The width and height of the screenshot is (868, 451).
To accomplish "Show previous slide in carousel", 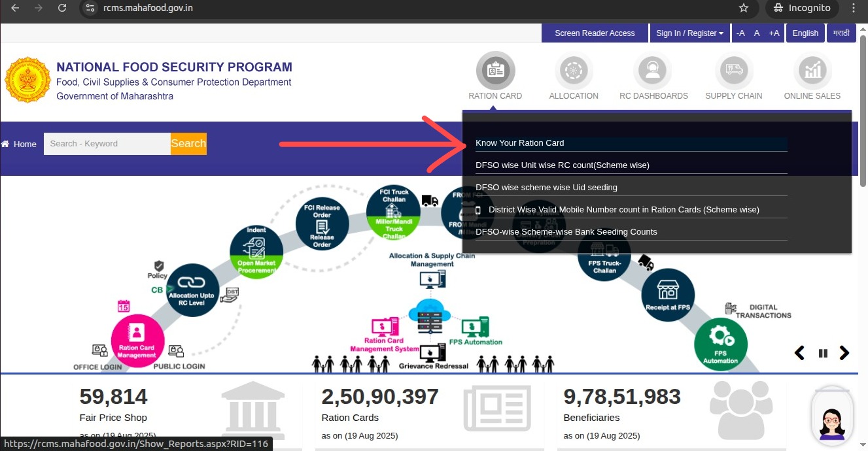I will tap(799, 353).
